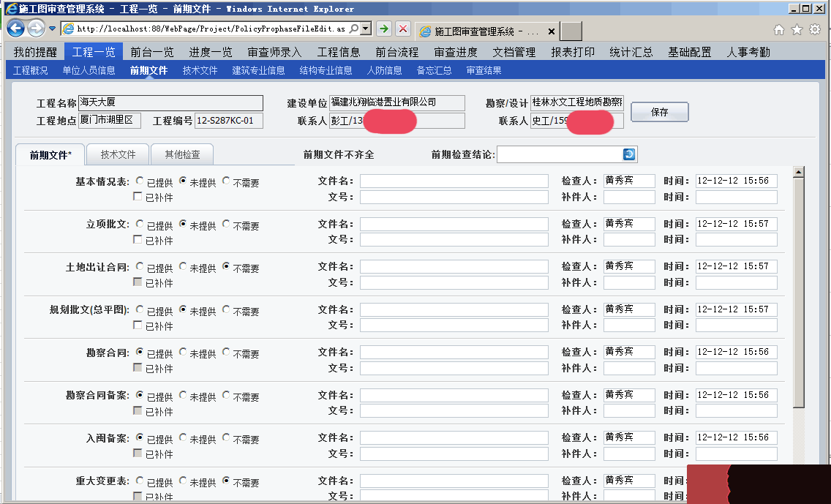Screen dimensions: 831x504
Task: Select 不需要 for 基本情况表
Action: (226, 181)
